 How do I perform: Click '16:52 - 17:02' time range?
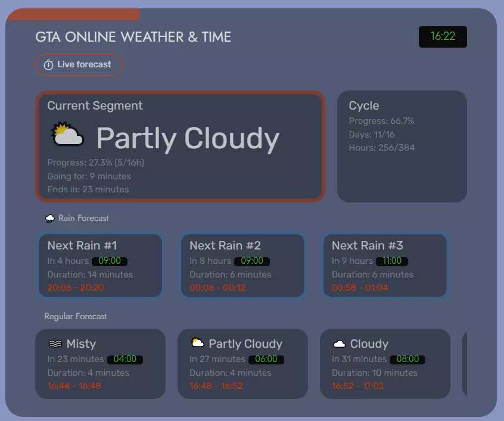point(358,386)
